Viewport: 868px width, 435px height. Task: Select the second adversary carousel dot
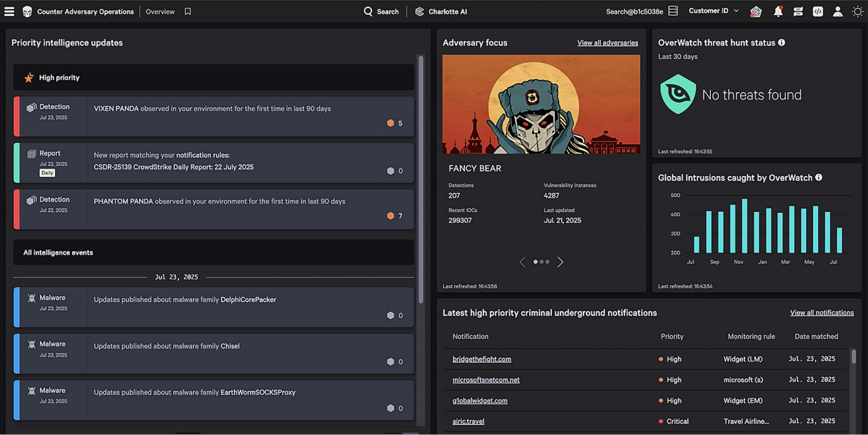click(541, 261)
